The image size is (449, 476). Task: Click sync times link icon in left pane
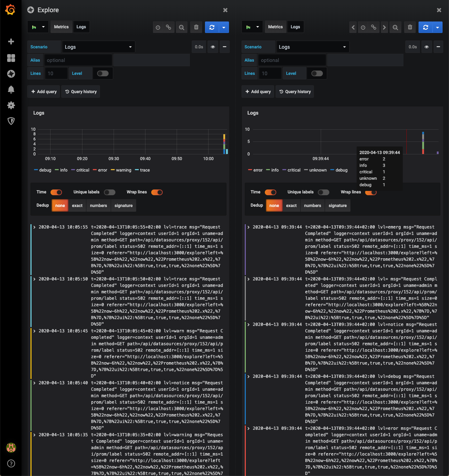[x=168, y=27]
